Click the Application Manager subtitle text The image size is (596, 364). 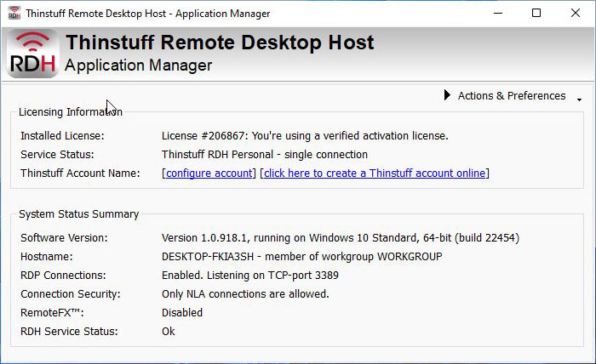click(x=138, y=65)
